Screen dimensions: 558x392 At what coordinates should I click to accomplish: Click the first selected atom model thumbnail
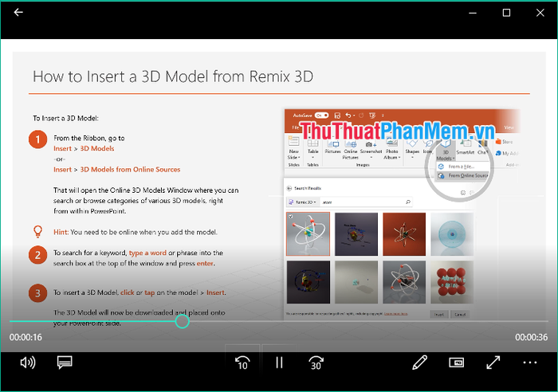click(308, 234)
